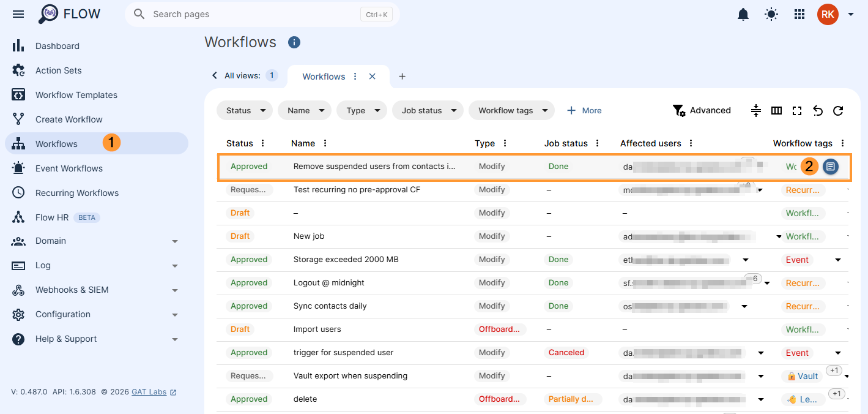Image resolution: width=868 pixels, height=414 pixels.
Task: Close the Workflows view tab
Action: coord(372,77)
